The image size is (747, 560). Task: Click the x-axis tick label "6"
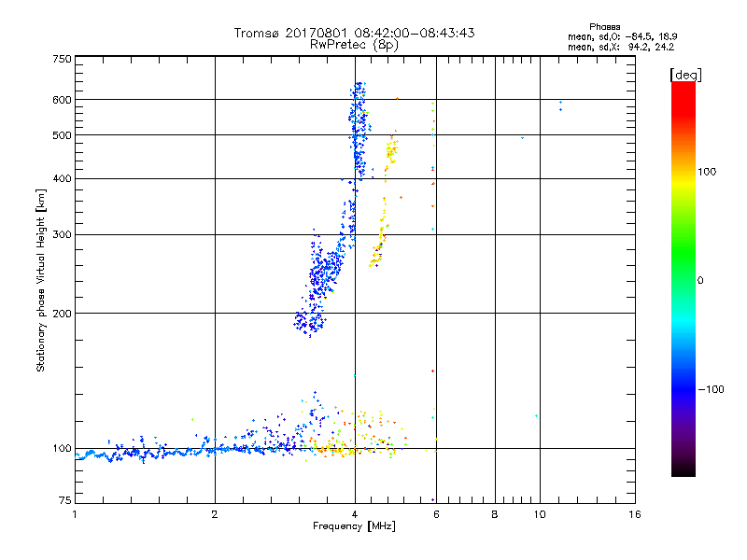point(436,514)
